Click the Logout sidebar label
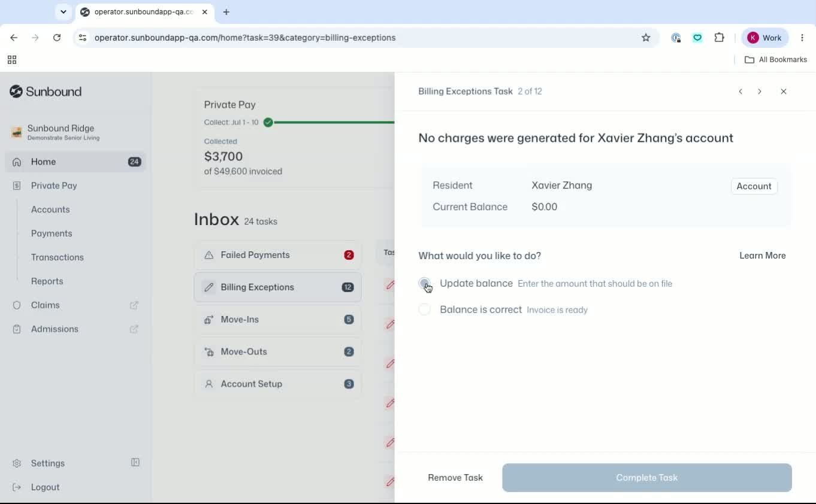Image resolution: width=816 pixels, height=504 pixels. (x=46, y=487)
